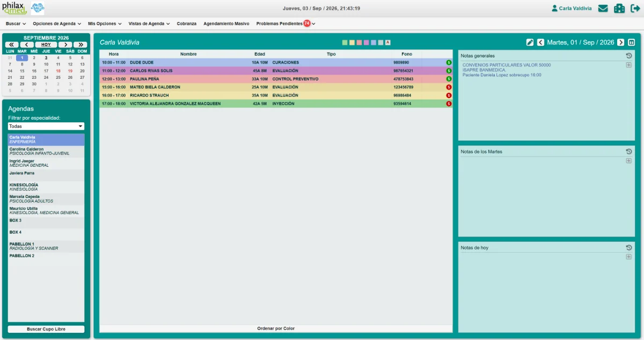Open history of Notas generales
Viewport: 644px width, 340px height.
(629, 56)
